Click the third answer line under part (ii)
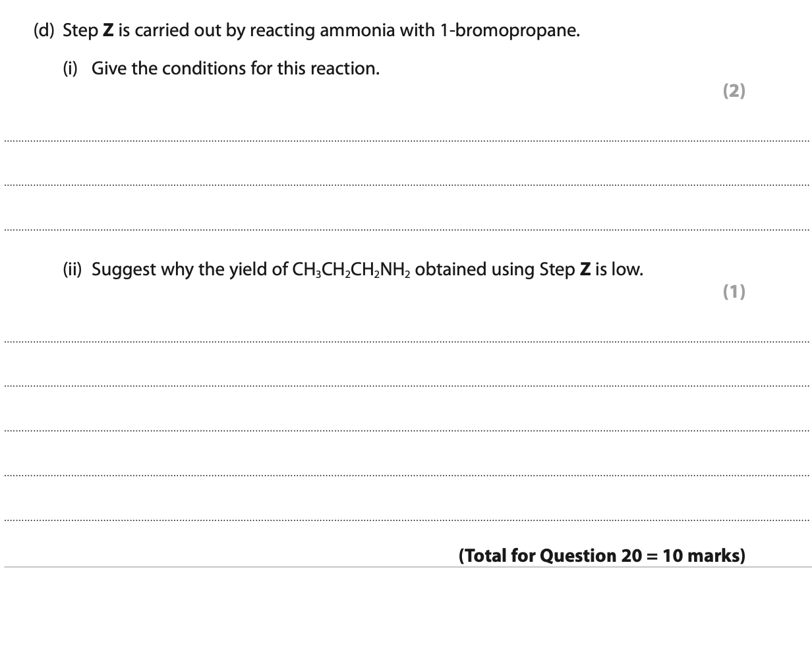 click(406, 431)
